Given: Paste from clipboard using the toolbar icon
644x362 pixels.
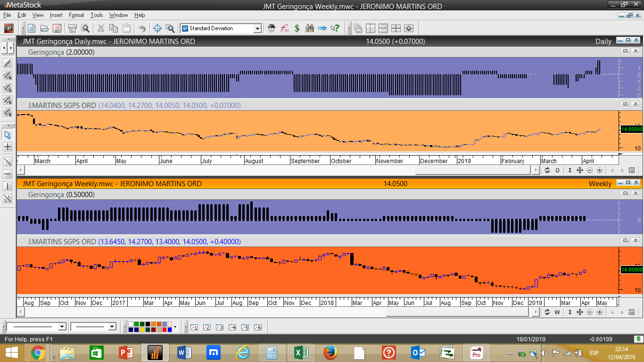Looking at the screenshot, I should (x=126, y=28).
